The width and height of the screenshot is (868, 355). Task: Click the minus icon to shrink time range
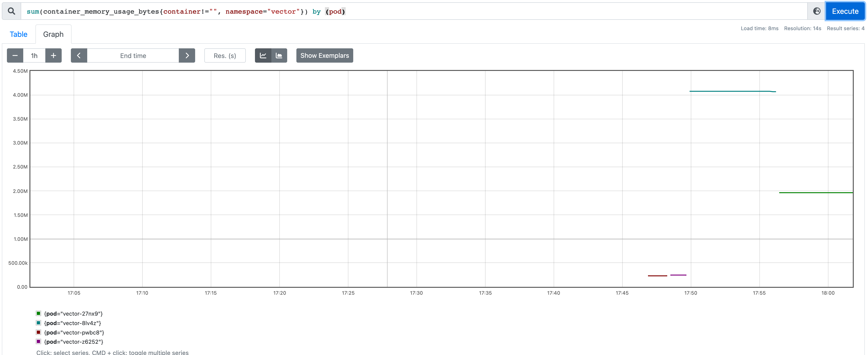tap(15, 55)
